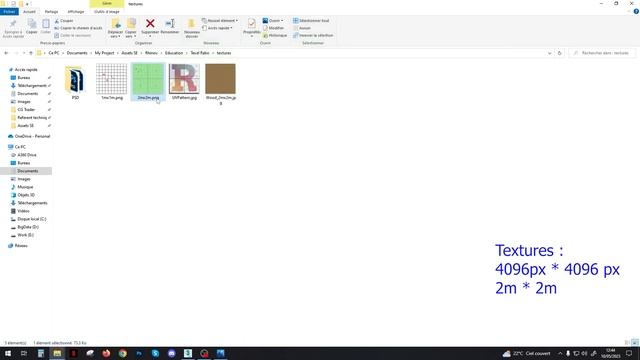This screenshot has width=640, height=360.
Task: Select OneDrive - Personal in the sidebar
Action: tap(32, 136)
